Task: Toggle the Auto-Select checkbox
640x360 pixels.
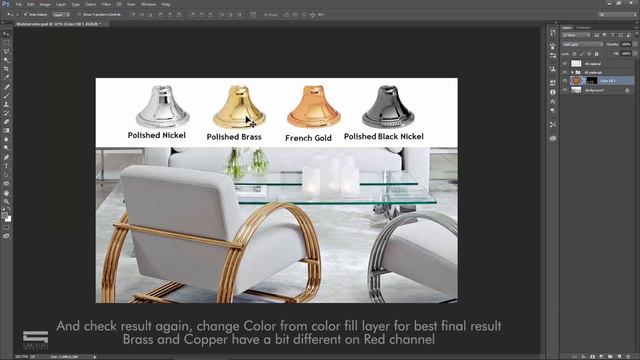Action: (25, 14)
